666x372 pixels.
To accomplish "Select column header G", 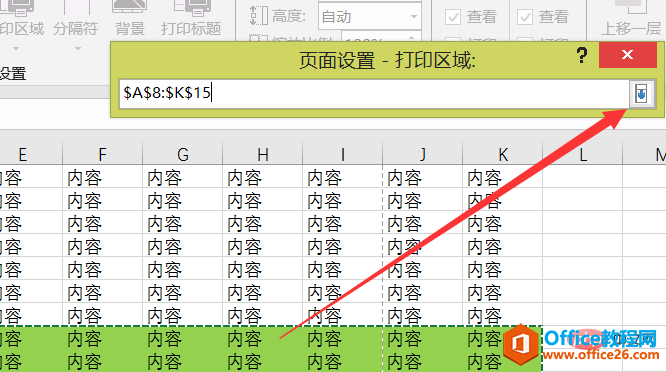I will click(183, 155).
